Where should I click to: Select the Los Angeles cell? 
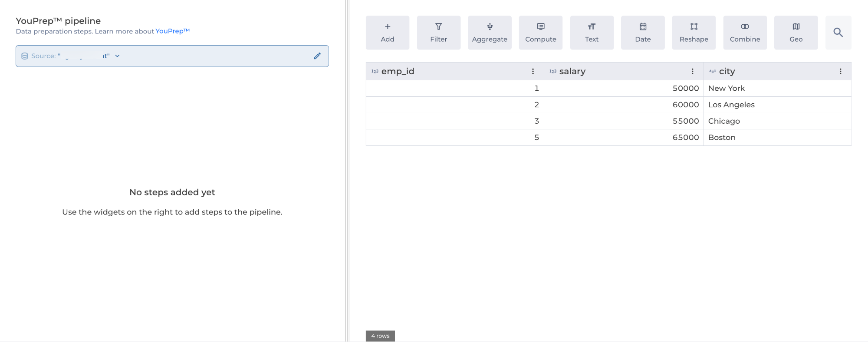[731, 105]
